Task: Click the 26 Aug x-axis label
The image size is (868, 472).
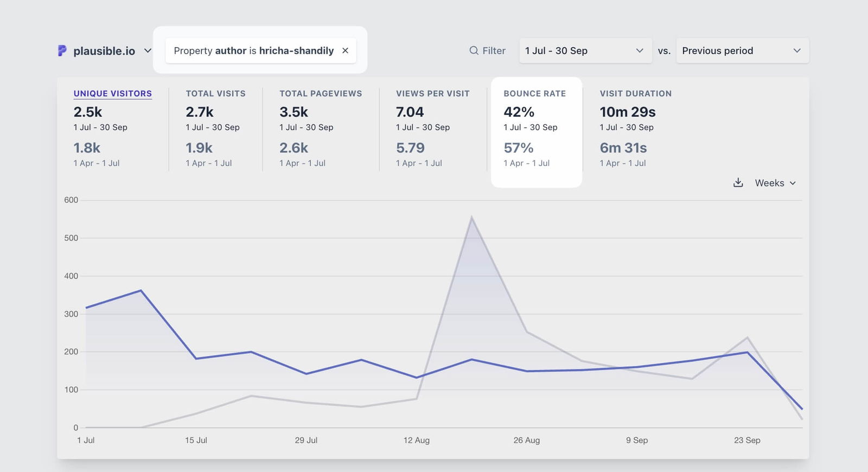Action: (526, 440)
